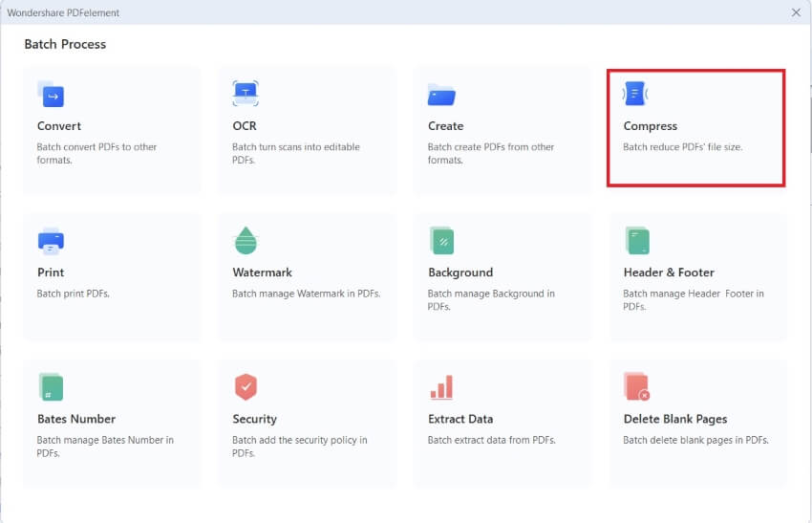Click the Header & Footer icon

pyautogui.click(x=637, y=241)
